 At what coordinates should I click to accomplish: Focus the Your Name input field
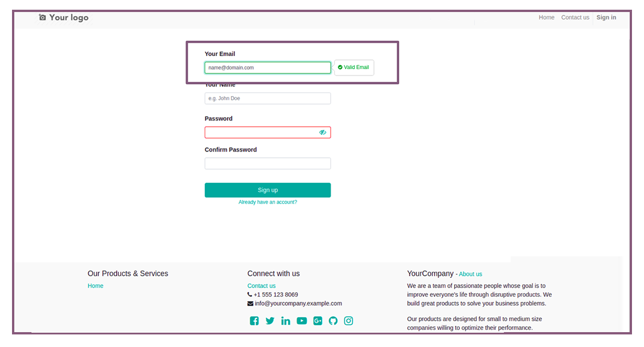(x=268, y=98)
